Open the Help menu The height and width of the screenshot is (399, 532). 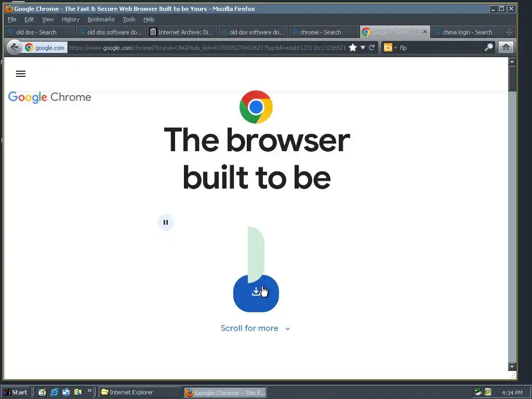(149, 19)
